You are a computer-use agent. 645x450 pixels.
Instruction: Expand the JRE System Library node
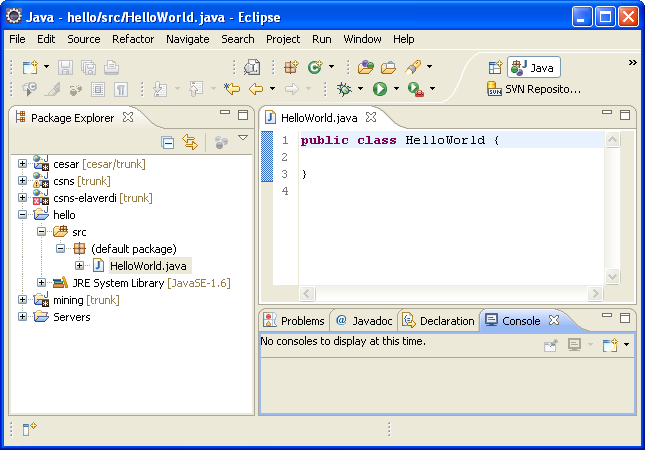tap(41, 283)
